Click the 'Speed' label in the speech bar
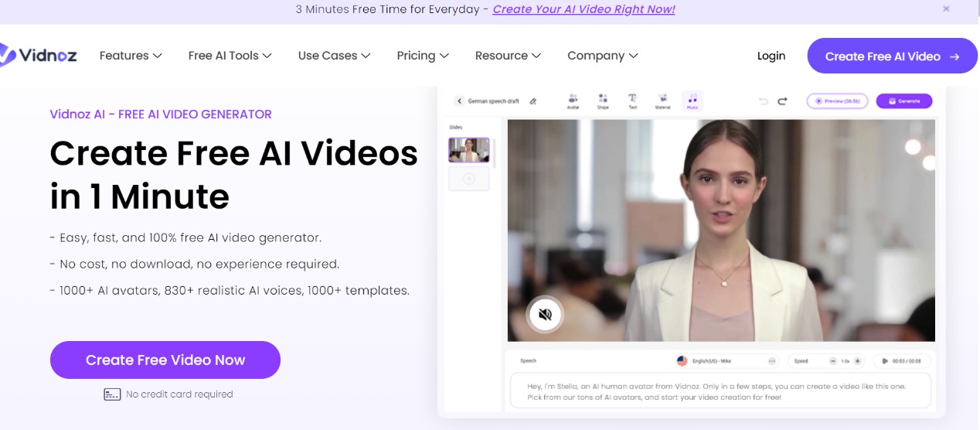 pos(801,361)
